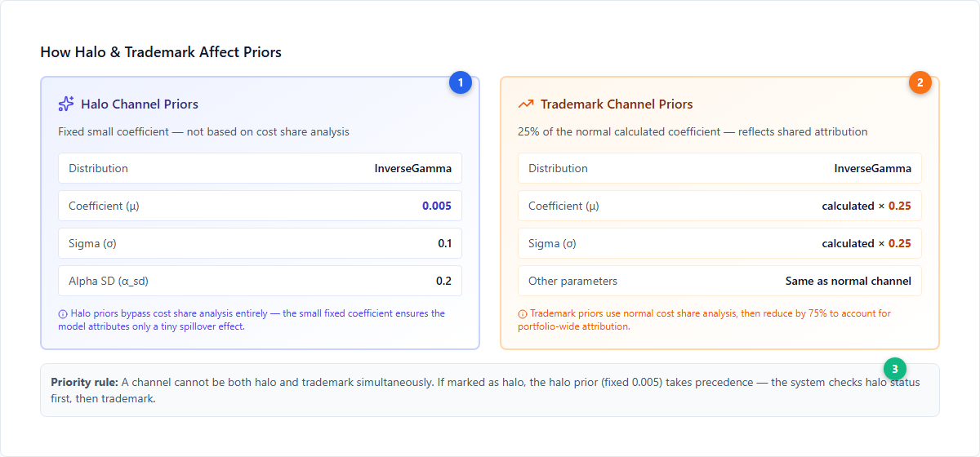Click the 'Priority rule:' bold label

coord(84,382)
